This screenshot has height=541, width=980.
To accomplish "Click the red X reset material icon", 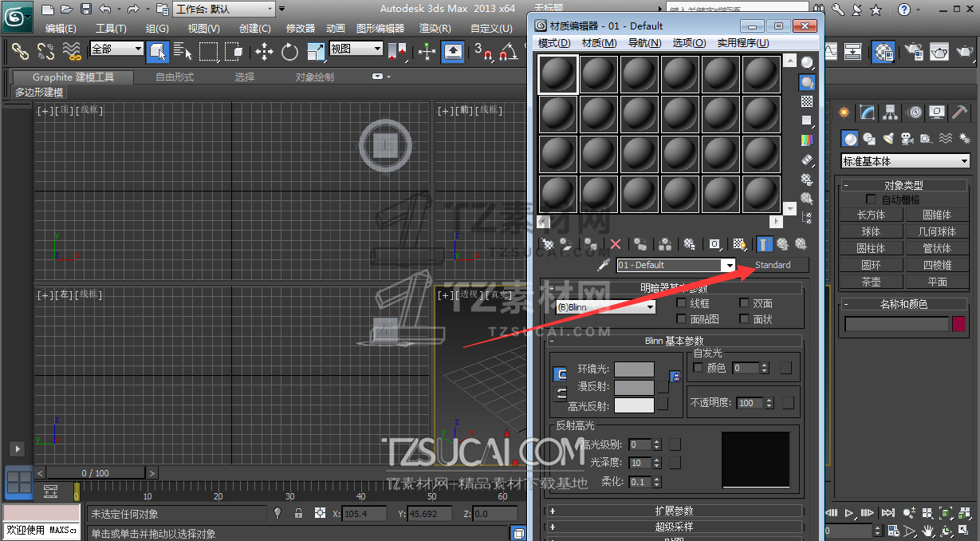I will pyautogui.click(x=616, y=244).
